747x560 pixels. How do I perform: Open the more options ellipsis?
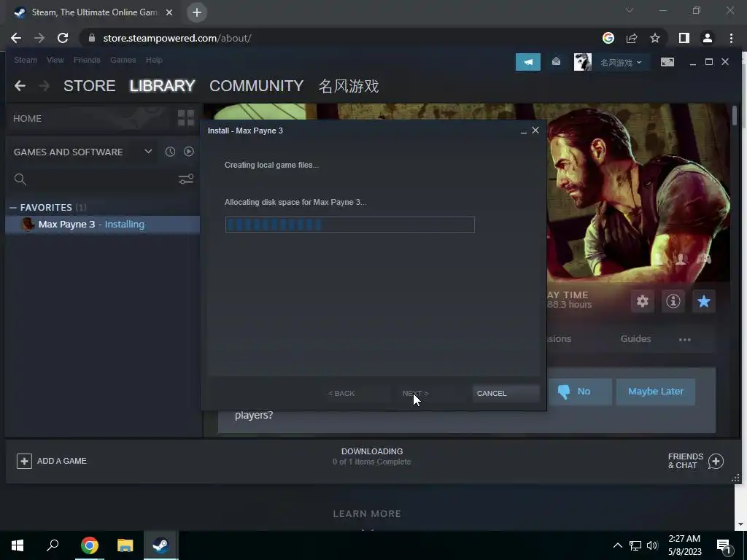[684, 340]
